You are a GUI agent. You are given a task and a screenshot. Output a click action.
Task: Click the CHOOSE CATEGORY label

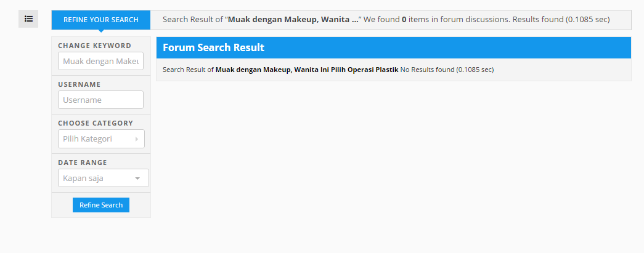tap(96, 123)
